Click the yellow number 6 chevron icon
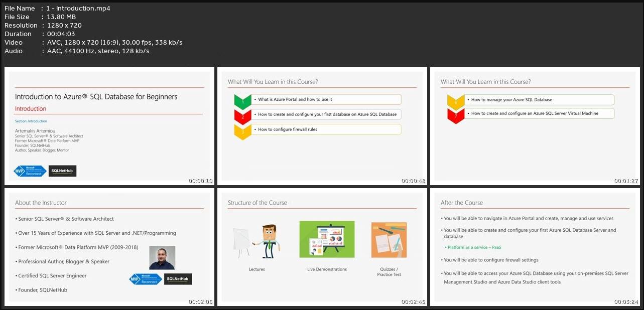This screenshot has width=644, height=310. point(456,101)
